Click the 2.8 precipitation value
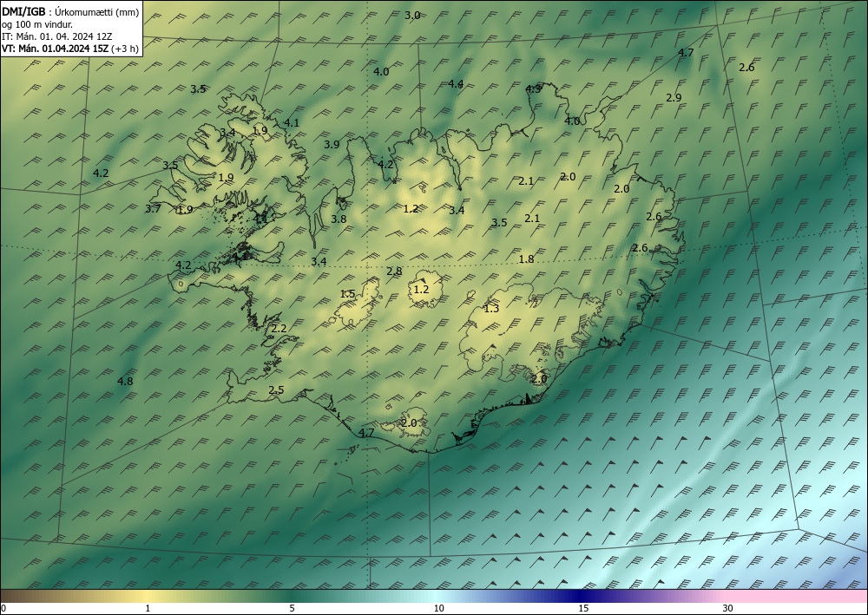 [x=394, y=272]
